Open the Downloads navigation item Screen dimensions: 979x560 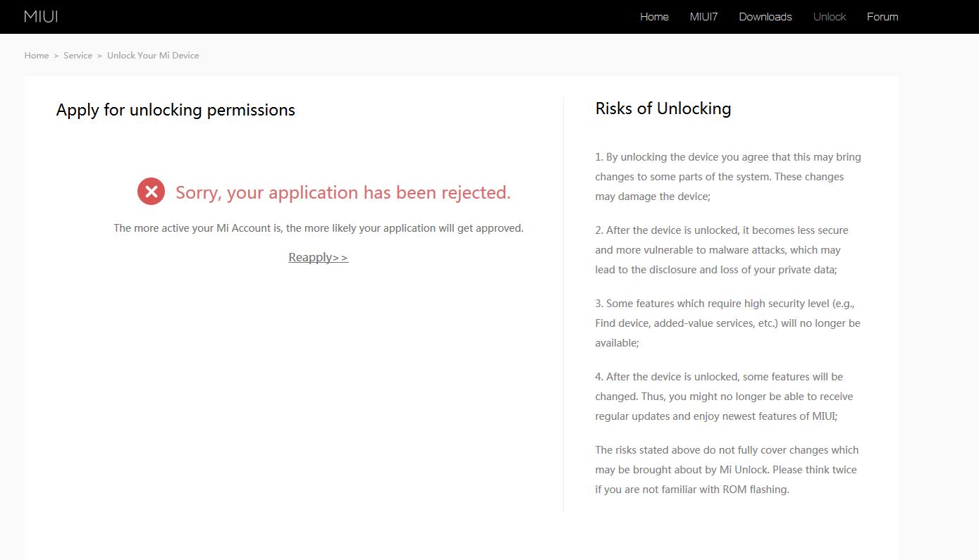click(765, 17)
